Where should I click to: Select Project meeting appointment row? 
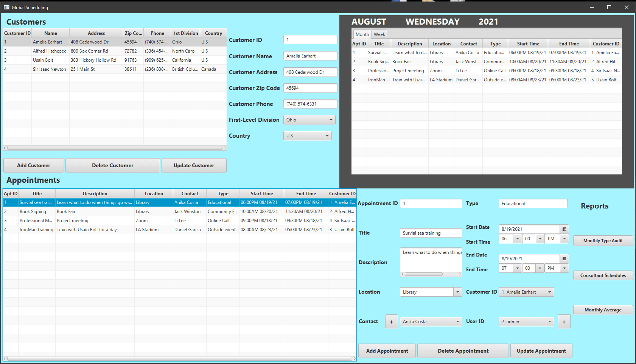(x=180, y=221)
